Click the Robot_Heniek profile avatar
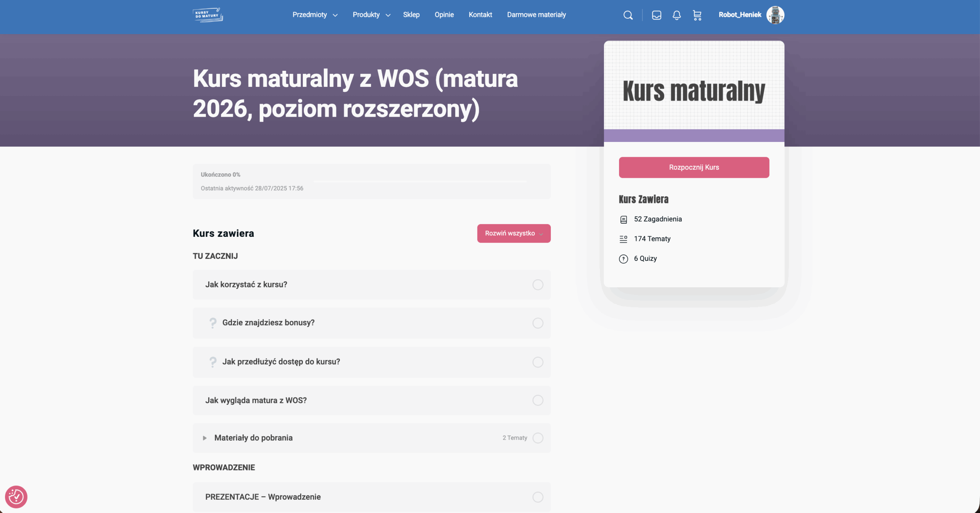 pyautogui.click(x=775, y=15)
